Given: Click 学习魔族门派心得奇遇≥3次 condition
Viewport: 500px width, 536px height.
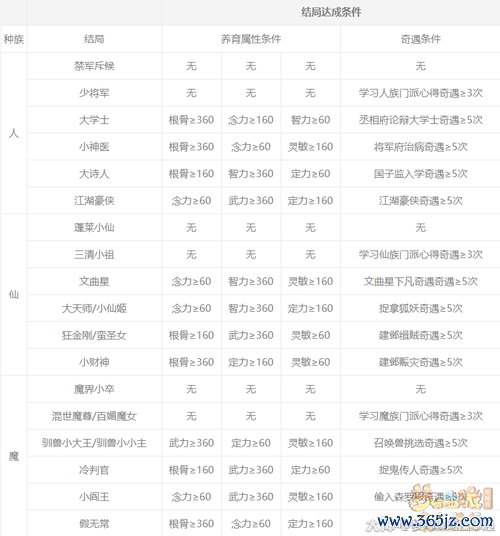Looking at the screenshot, I should (x=420, y=416).
